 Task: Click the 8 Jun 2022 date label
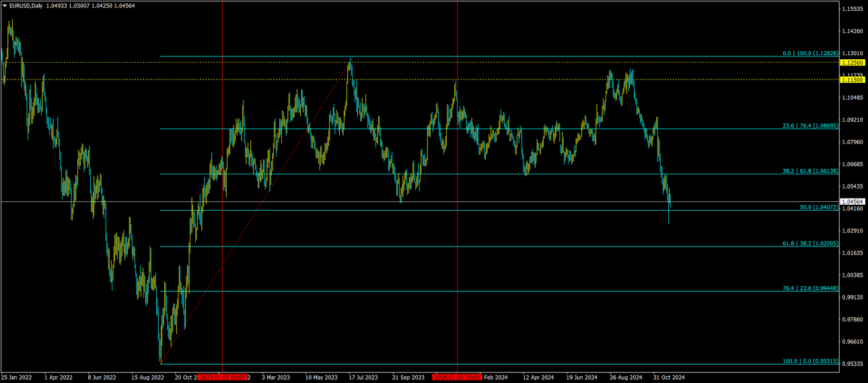pos(102,378)
